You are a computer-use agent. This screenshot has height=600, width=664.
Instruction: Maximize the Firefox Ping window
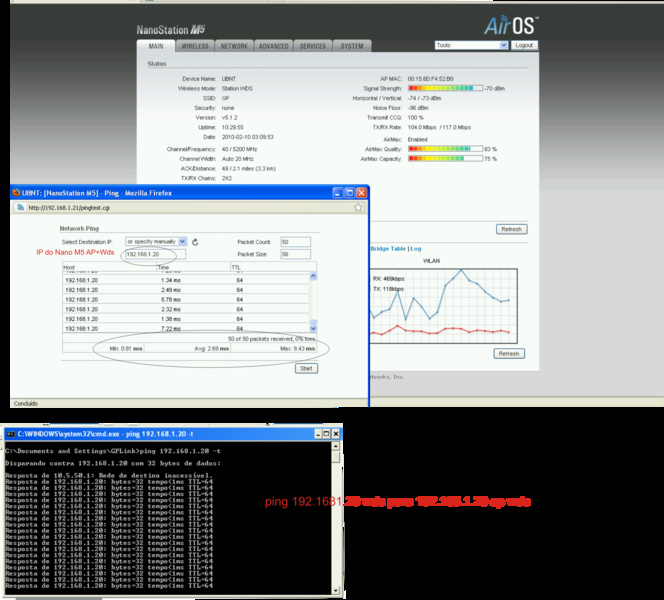click(349, 193)
